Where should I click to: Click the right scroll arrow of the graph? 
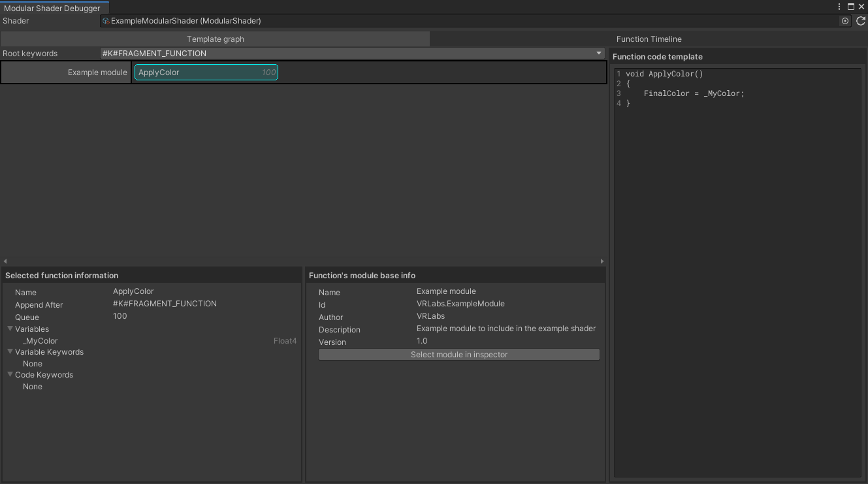click(x=602, y=261)
